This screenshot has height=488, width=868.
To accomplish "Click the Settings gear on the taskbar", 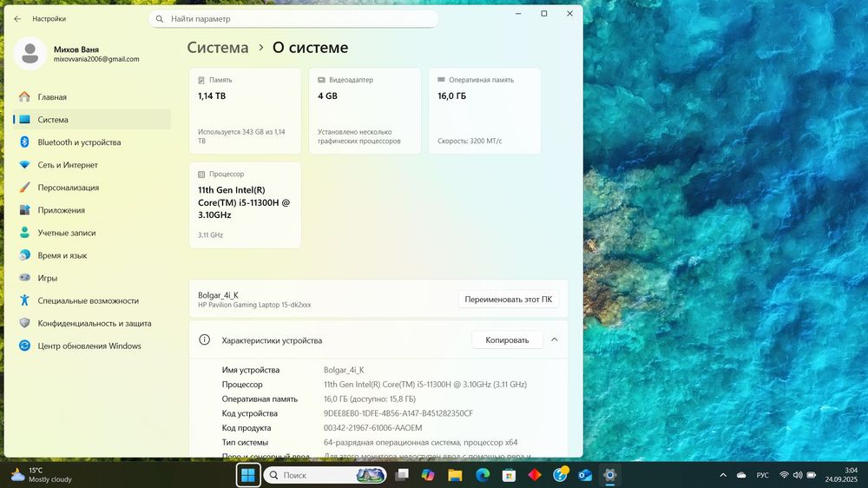I will coord(609,475).
